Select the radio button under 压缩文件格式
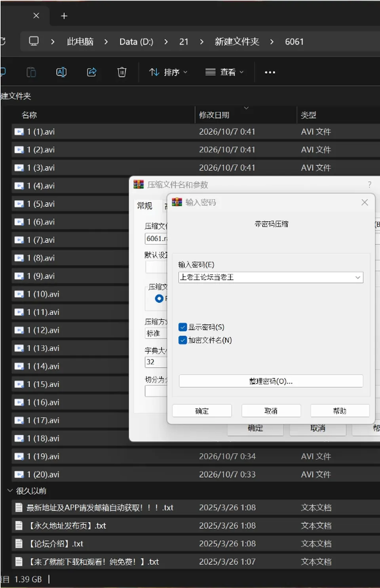 pyautogui.click(x=159, y=298)
